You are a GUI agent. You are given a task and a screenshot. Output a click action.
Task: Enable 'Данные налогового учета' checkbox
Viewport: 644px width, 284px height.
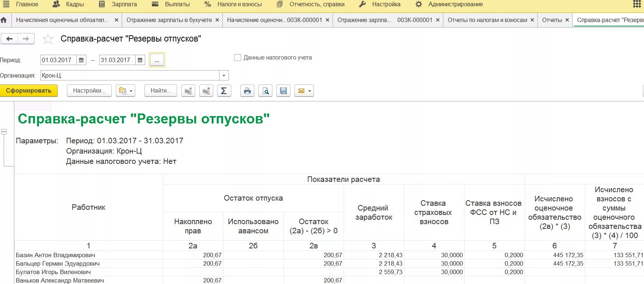238,58
